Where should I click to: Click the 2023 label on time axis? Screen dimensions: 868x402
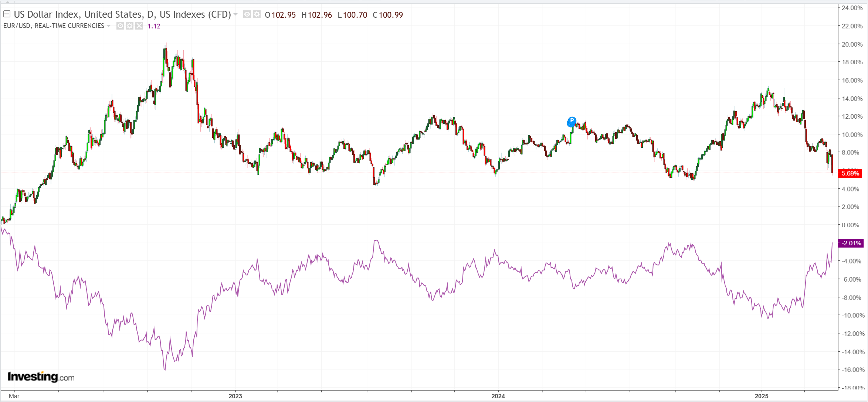tap(235, 396)
